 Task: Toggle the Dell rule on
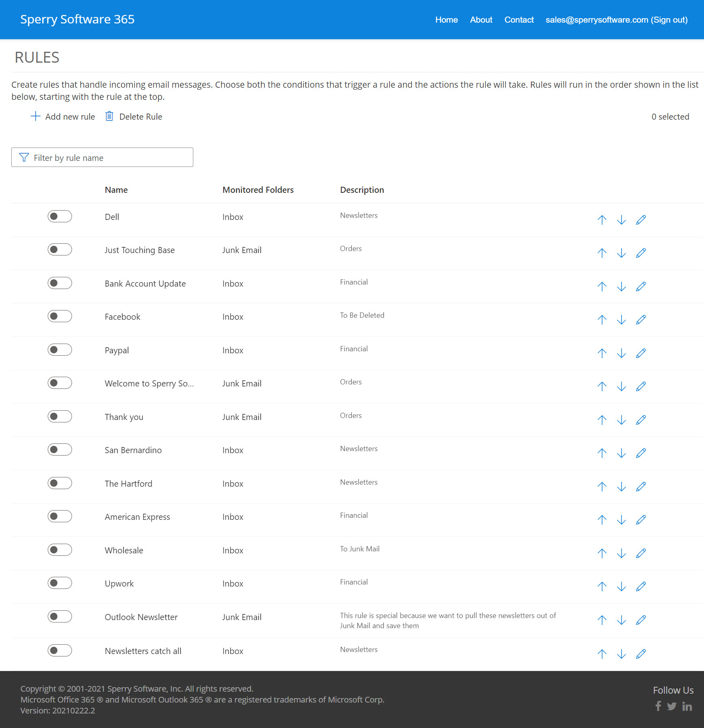click(60, 216)
